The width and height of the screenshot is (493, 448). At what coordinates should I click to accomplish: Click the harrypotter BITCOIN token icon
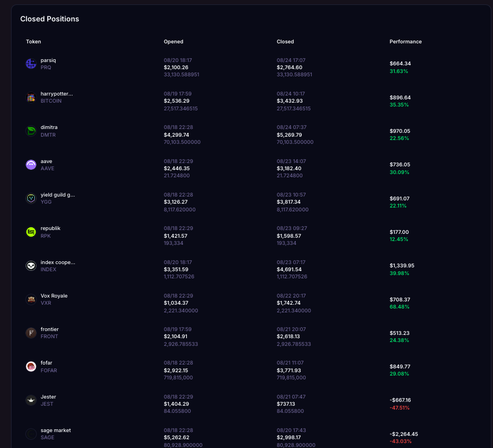coord(31,97)
